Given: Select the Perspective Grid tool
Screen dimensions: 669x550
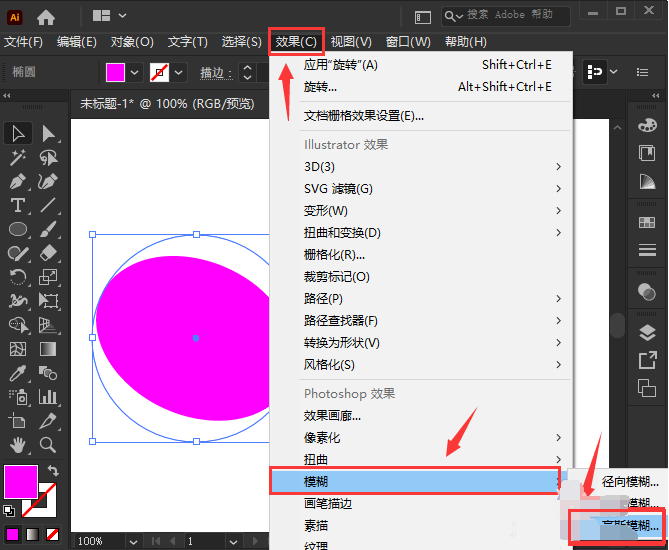Looking at the screenshot, I should pyautogui.click(x=48, y=325).
